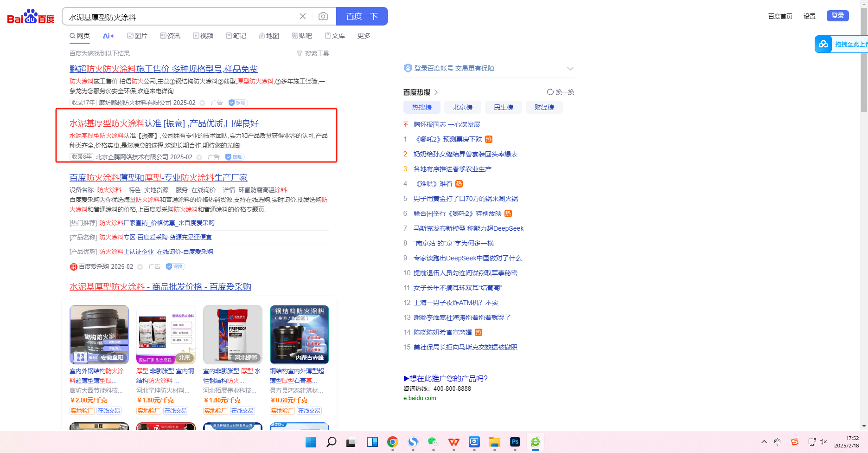
Task: Expand the 更多 search categories
Action: pos(364,36)
